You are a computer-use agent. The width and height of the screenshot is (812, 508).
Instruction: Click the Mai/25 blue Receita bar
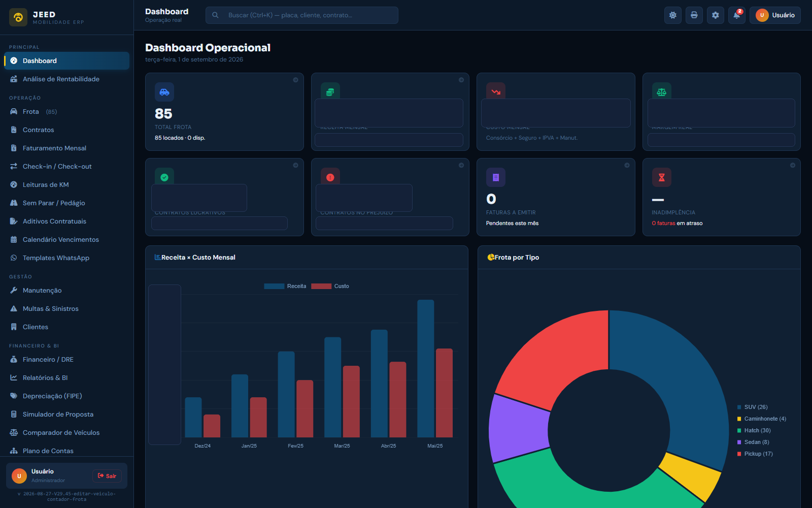point(426,368)
